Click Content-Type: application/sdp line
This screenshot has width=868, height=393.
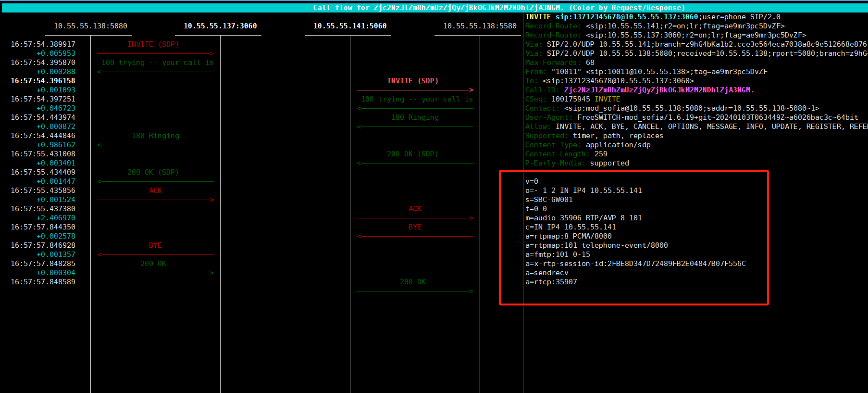588,145
